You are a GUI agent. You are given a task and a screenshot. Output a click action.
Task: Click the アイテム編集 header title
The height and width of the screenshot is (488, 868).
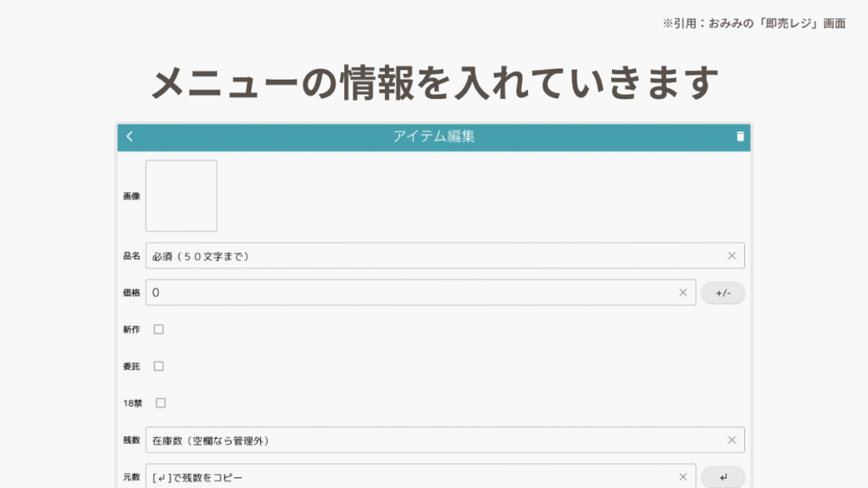(434, 136)
